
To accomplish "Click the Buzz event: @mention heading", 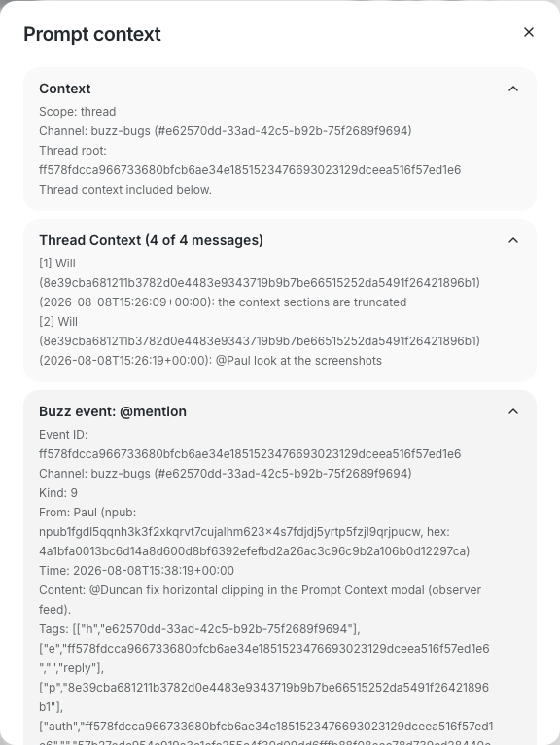I will [x=113, y=411].
